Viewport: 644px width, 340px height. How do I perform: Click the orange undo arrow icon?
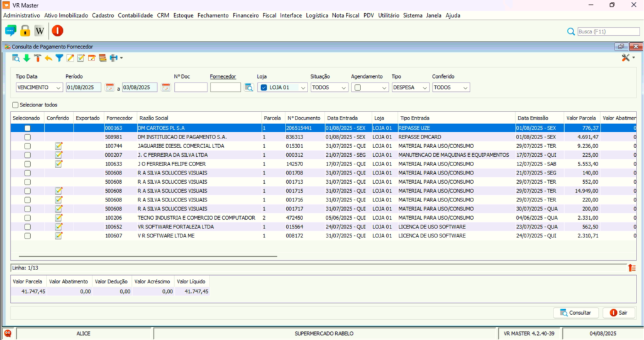48,58
